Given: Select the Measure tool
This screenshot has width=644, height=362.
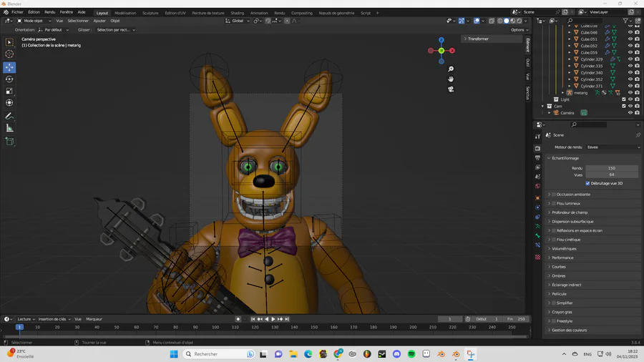Looking at the screenshot, I should pyautogui.click(x=9, y=128).
